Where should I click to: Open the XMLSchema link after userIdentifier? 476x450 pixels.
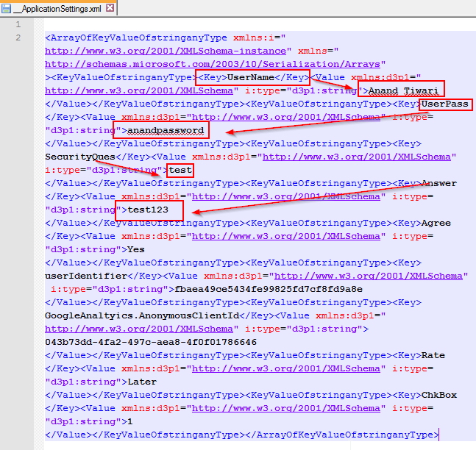click(x=369, y=276)
